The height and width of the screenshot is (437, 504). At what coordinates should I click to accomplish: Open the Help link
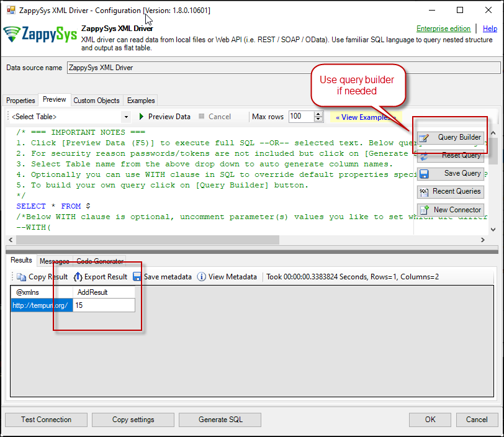[x=490, y=29]
